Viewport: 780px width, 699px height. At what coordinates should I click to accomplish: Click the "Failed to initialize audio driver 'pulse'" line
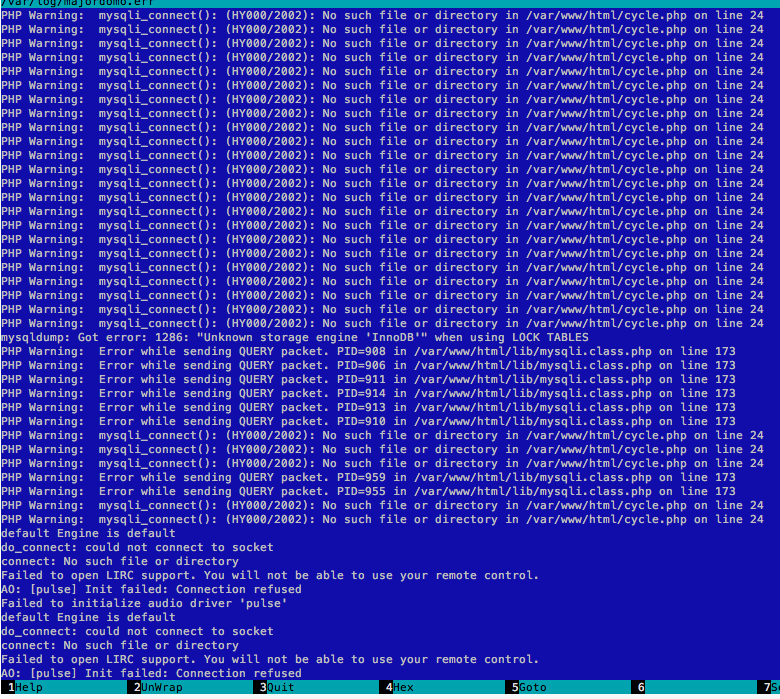[144, 603]
